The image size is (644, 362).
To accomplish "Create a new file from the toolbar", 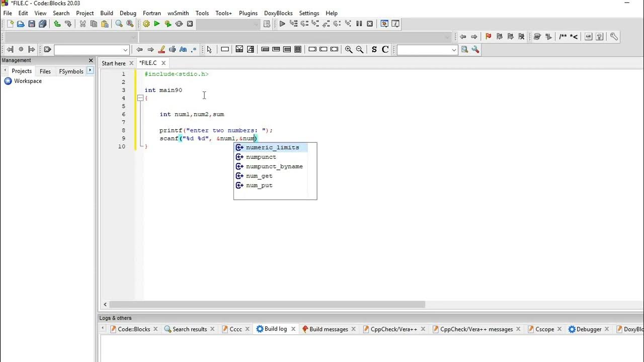I will click(x=10, y=24).
